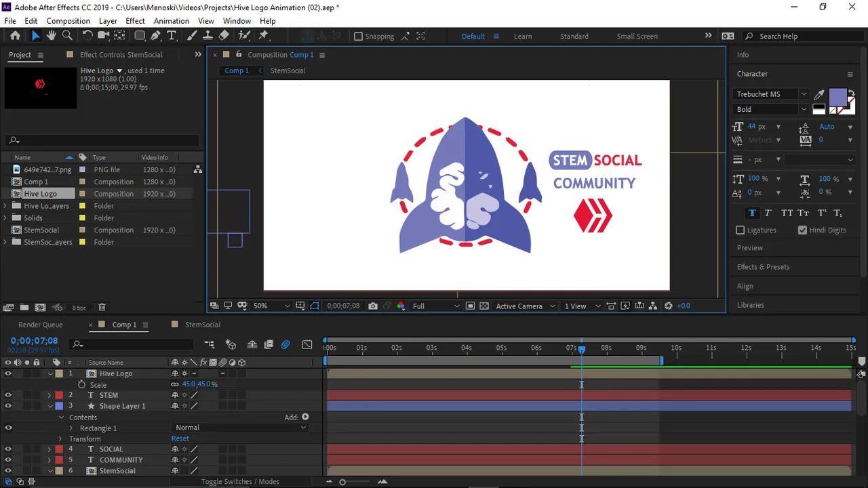Select the Rotation tool

tap(87, 36)
